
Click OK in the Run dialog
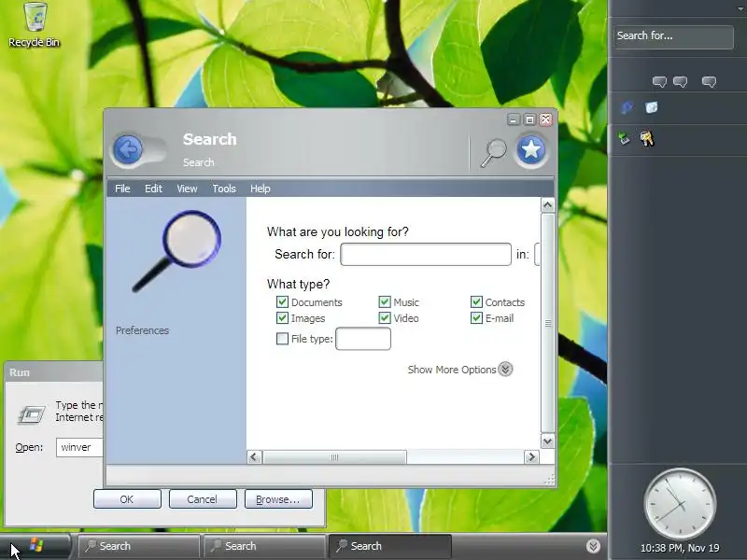coord(127,499)
